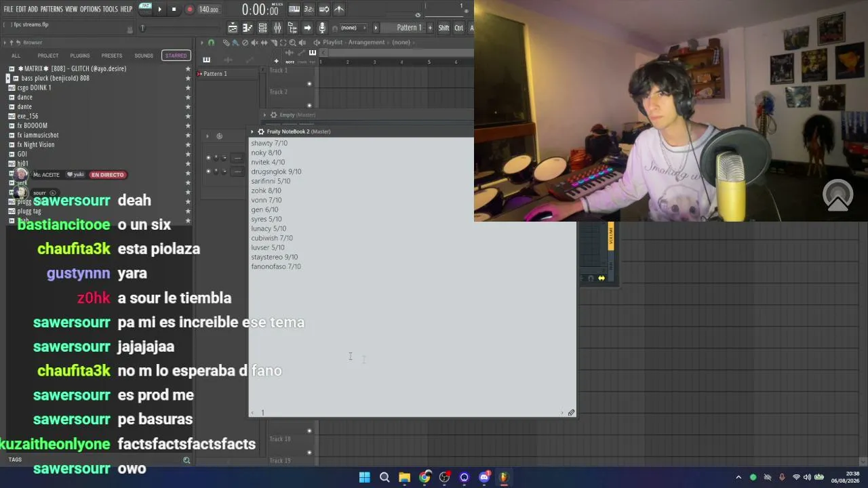Screen dimensions: 868x488
Task: Select the fx Night Vision browser item
Action: point(35,144)
